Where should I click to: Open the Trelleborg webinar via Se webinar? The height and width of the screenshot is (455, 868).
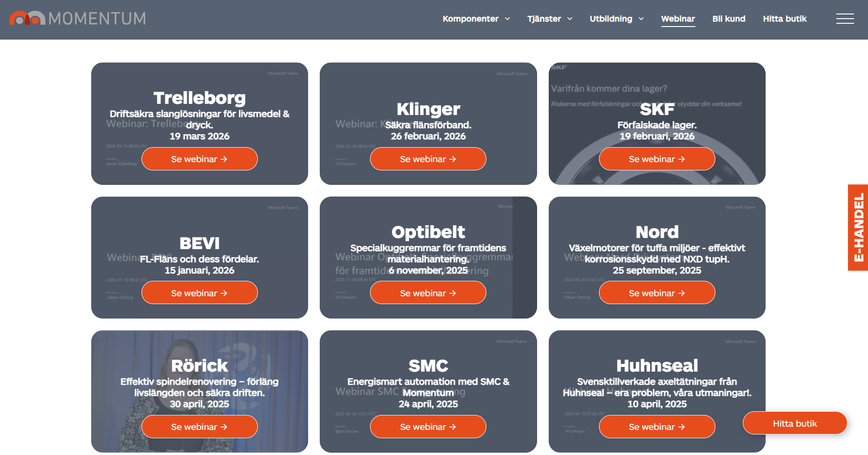[199, 159]
